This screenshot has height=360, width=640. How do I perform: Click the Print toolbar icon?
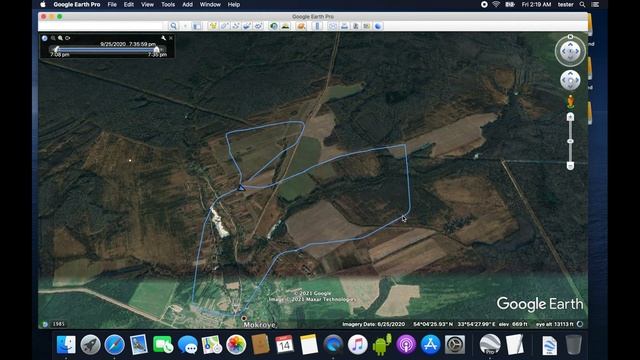(344, 26)
